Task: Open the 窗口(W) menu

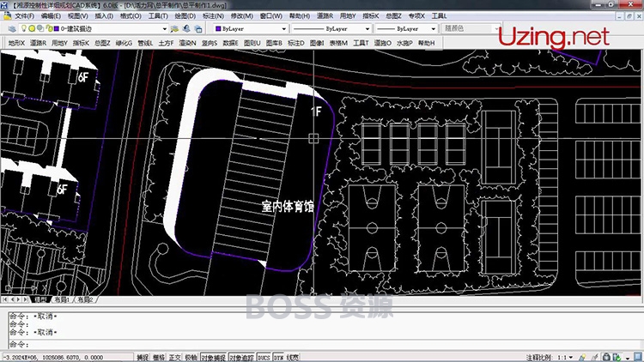Action: click(x=271, y=15)
